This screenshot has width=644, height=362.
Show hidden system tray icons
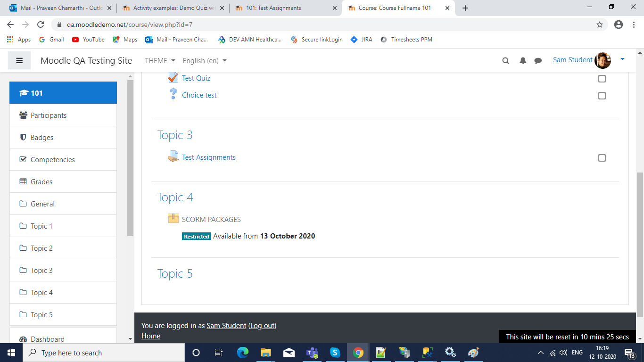click(540, 353)
